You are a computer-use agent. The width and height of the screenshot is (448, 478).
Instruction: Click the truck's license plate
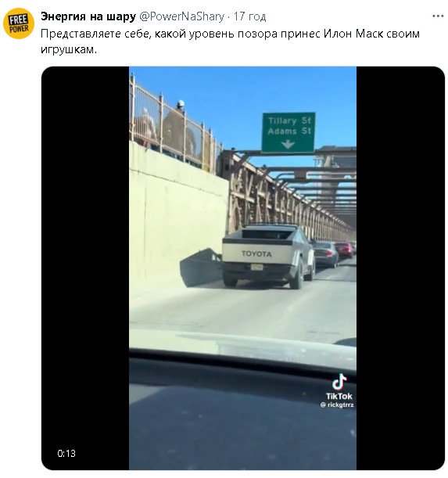[256, 268]
